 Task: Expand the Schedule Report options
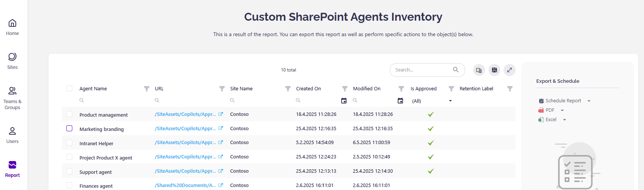[589, 101]
